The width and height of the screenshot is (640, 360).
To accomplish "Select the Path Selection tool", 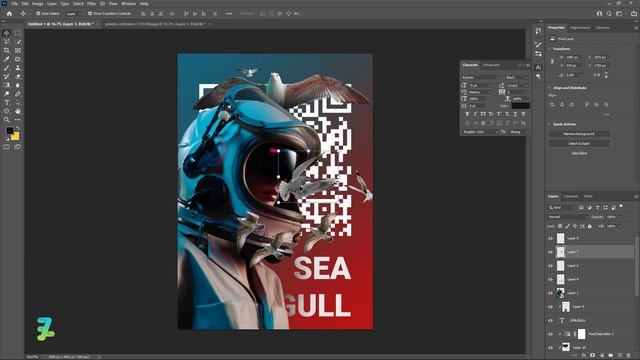I will click(x=18, y=102).
